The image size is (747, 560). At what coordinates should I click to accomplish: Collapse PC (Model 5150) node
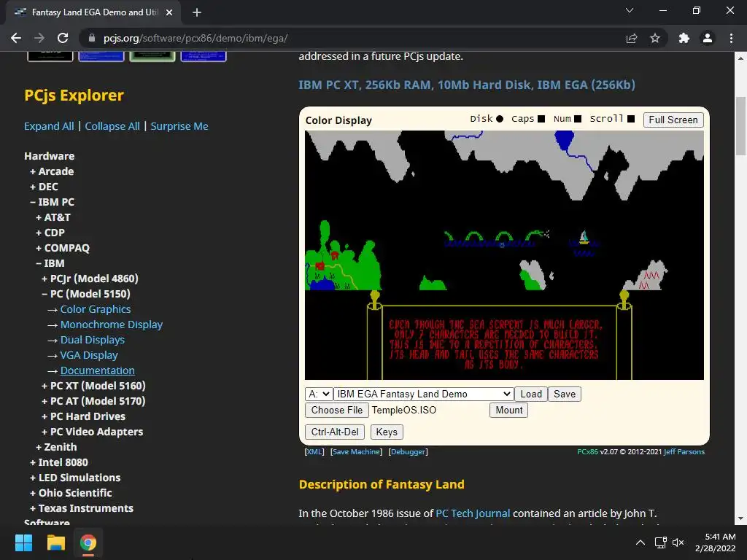86,294
